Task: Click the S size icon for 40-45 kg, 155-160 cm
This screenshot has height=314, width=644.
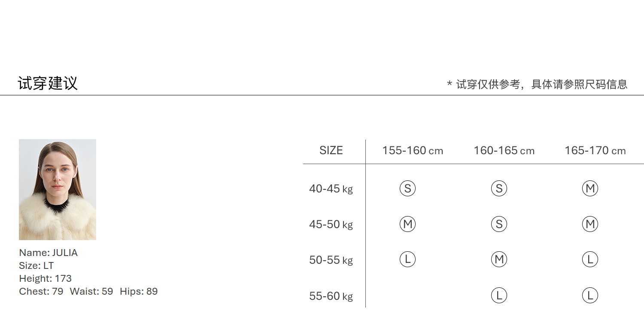Action: (x=407, y=188)
